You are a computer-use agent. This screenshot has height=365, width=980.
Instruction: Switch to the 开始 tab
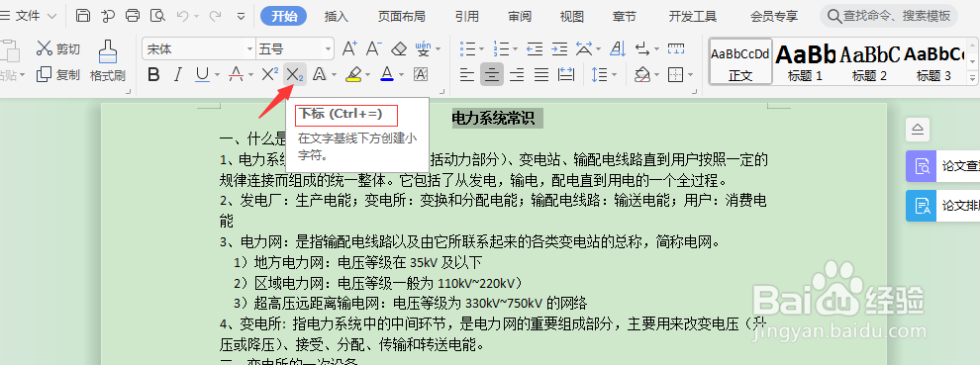pyautogui.click(x=284, y=16)
